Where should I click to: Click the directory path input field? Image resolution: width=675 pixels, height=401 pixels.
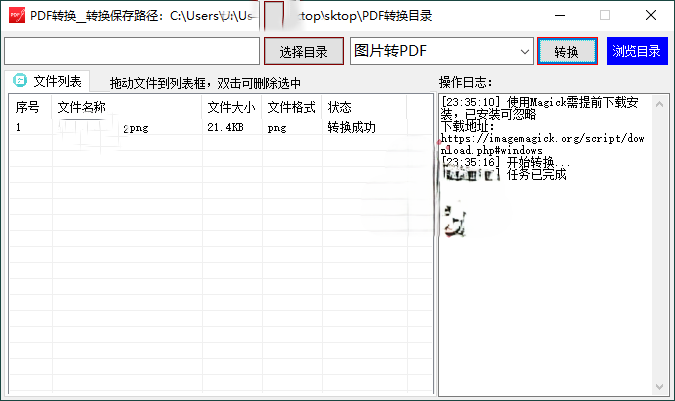(x=132, y=51)
